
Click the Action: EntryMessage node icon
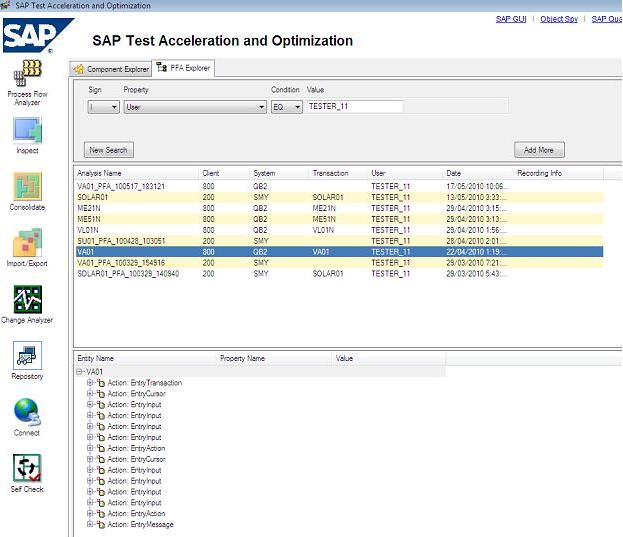[x=101, y=525]
